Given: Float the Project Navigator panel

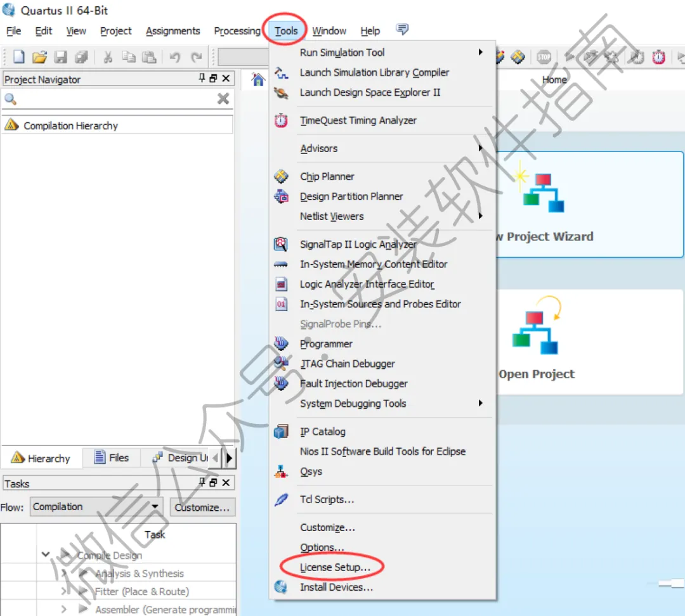Looking at the screenshot, I should (214, 78).
